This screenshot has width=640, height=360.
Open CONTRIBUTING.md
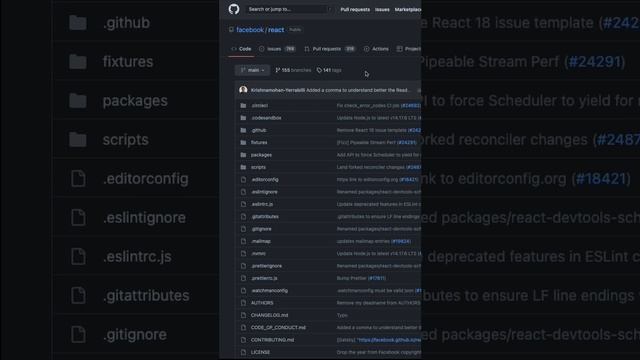point(272,340)
